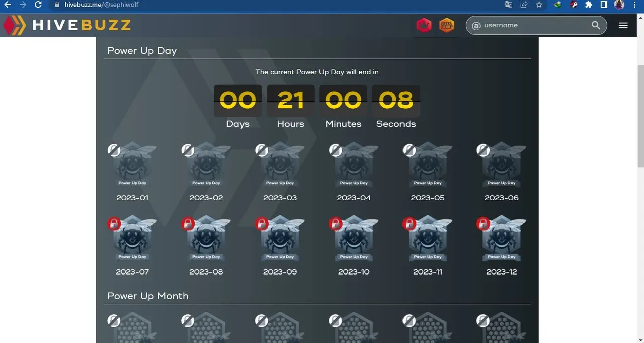
Task: Open the orange shop icon in header
Action: point(447,25)
